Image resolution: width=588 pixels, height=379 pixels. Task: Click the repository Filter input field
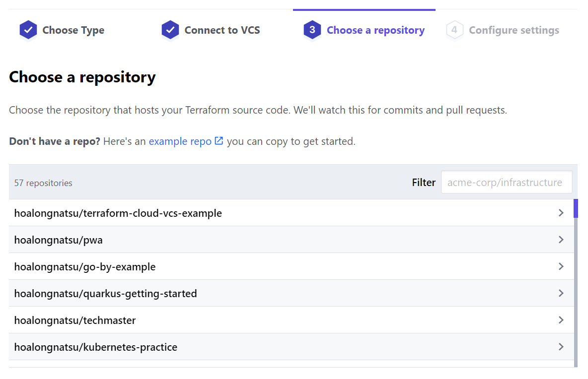pyautogui.click(x=506, y=183)
